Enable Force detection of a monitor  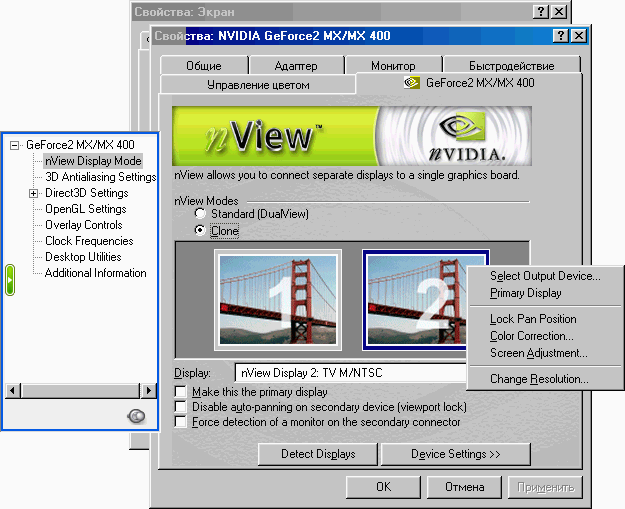181,422
